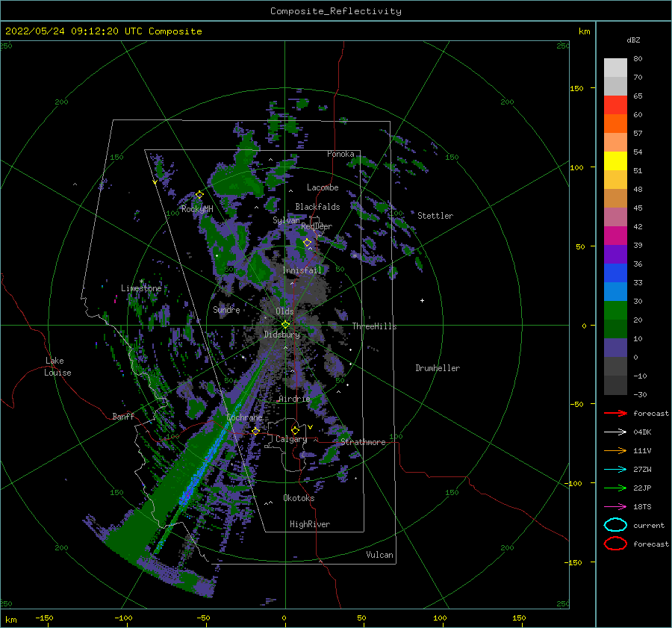Click the Ponoka city label

tap(340, 154)
